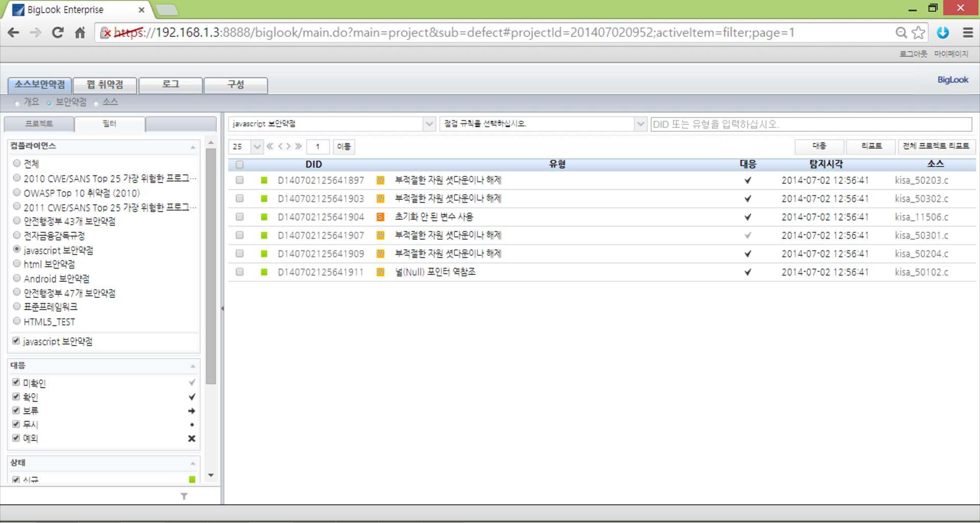This screenshot has height=523, width=980.
Task: Click W severity icon for D140702125641897
Action: [380, 180]
